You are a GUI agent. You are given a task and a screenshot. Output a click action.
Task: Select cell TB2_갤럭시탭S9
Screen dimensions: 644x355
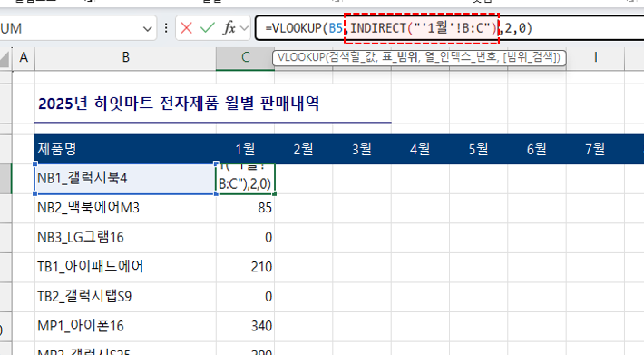click(x=126, y=297)
